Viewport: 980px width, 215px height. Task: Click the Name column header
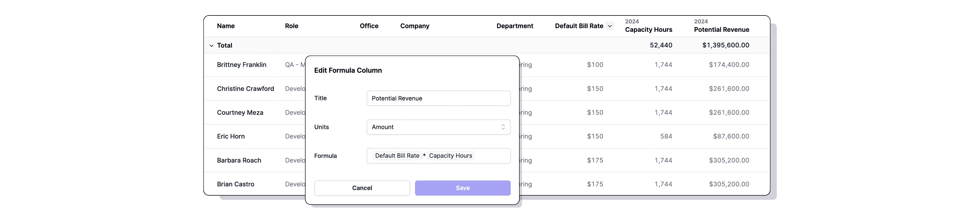coord(225,26)
